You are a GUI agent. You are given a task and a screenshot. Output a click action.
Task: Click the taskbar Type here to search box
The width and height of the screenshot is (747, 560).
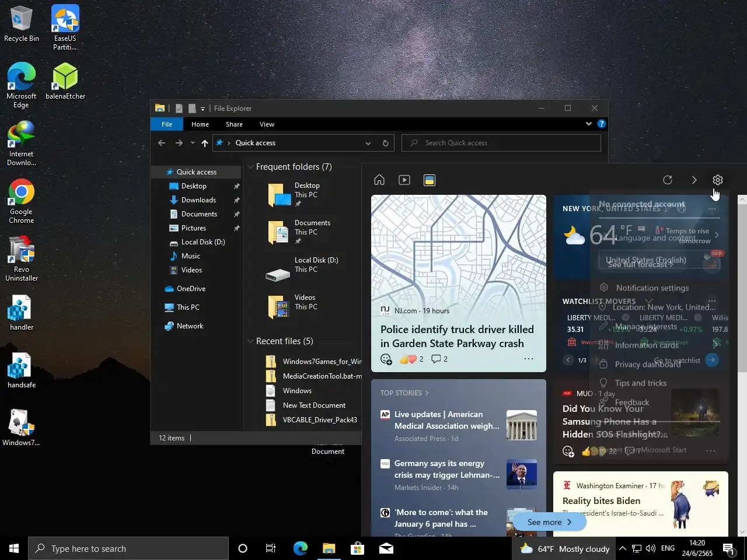[128, 548]
